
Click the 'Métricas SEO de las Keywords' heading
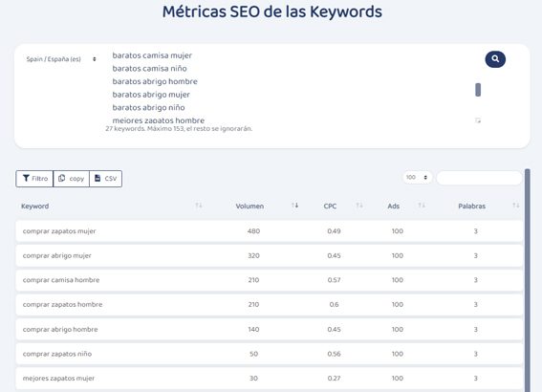point(272,11)
